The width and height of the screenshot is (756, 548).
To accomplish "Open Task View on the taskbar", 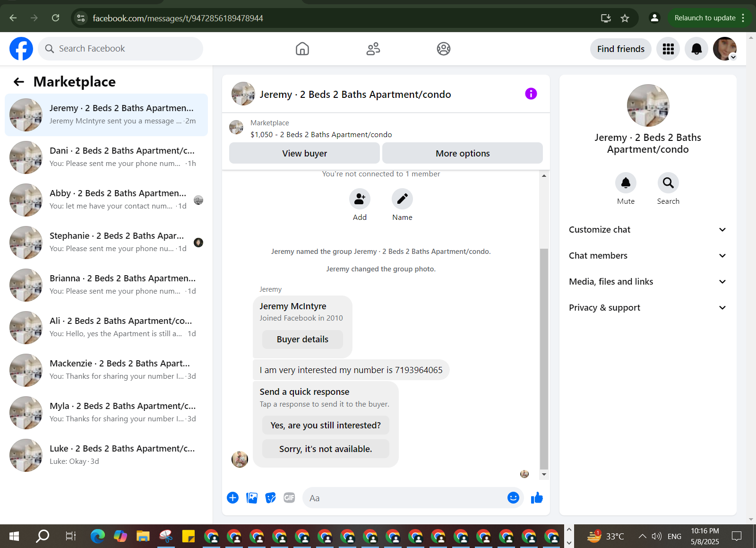I will point(71,536).
